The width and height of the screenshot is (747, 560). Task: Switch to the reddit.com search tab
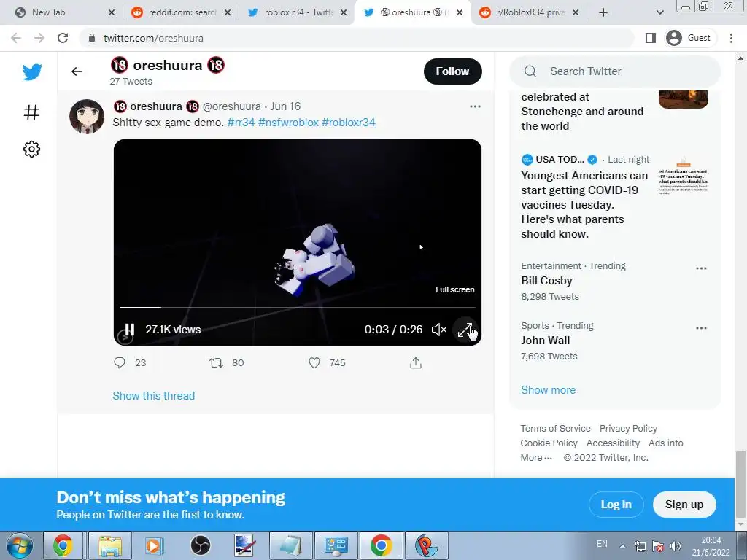181,13
